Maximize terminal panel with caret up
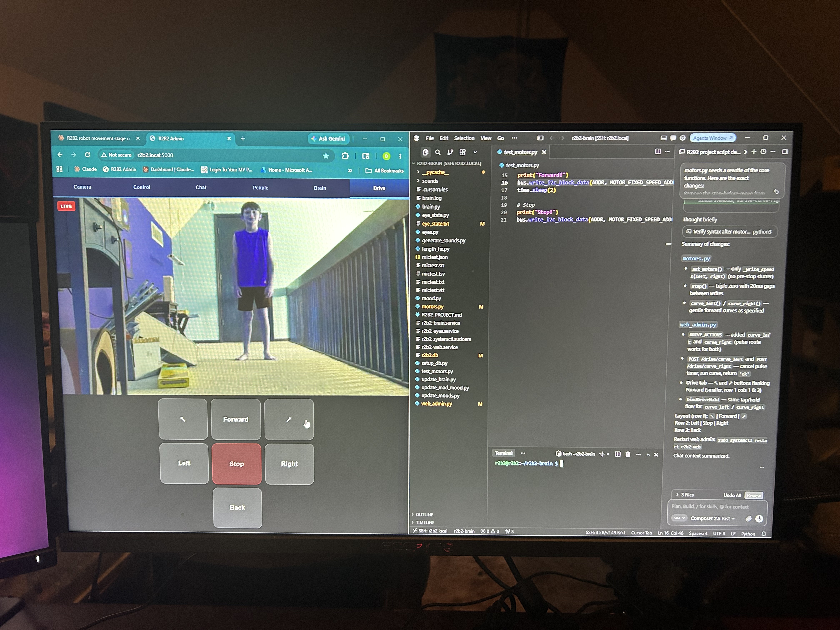The image size is (840, 630). click(648, 455)
